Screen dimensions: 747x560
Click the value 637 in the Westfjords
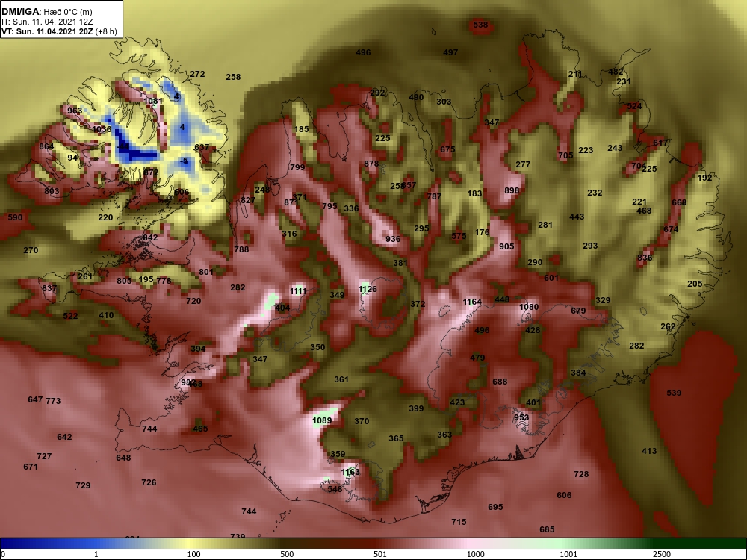tap(202, 147)
